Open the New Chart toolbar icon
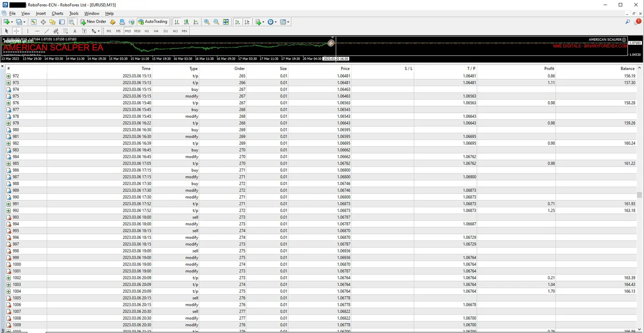 click(7, 22)
